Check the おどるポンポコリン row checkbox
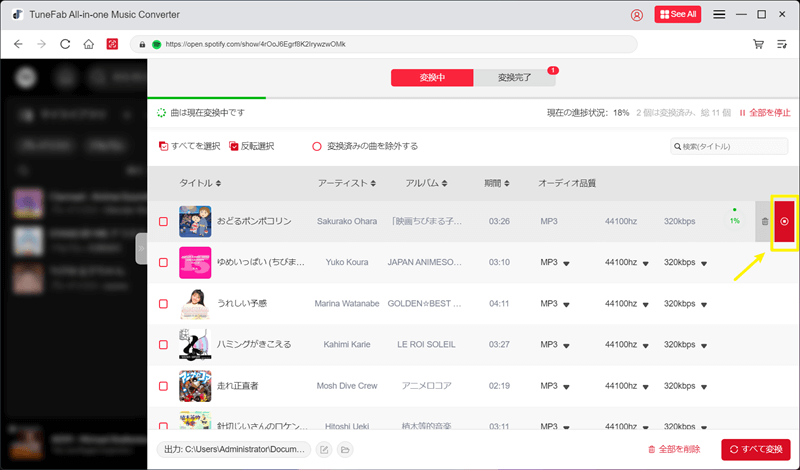The height and width of the screenshot is (470, 800). coord(163,221)
